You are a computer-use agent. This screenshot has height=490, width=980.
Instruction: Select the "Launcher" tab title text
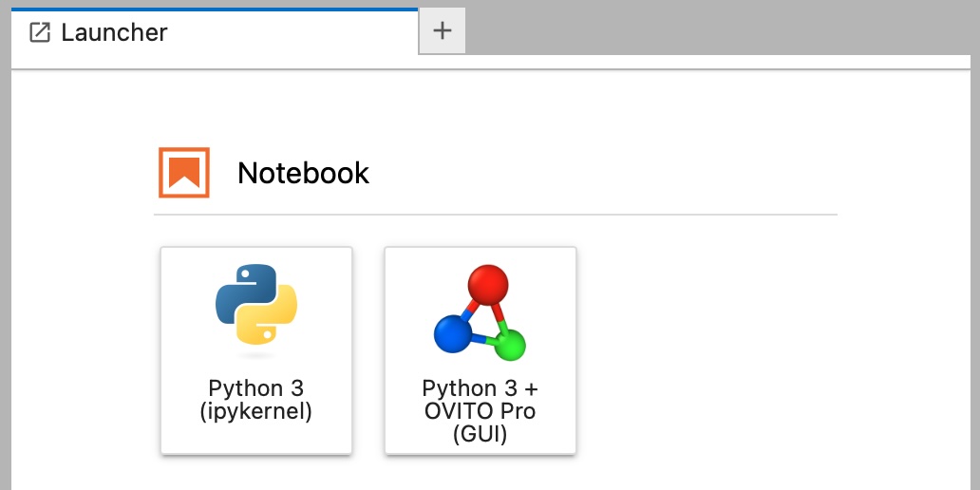114,32
